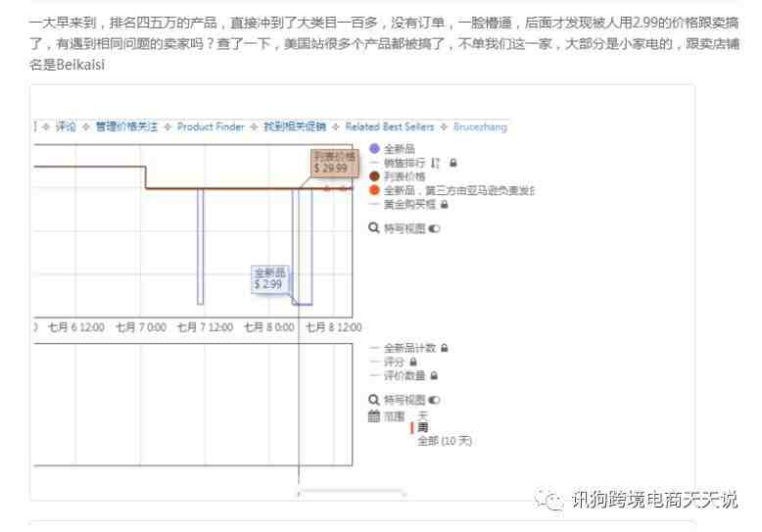The image size is (762, 532).
Task: Click the brown 列表价格 legend dot
Action: coord(374,176)
